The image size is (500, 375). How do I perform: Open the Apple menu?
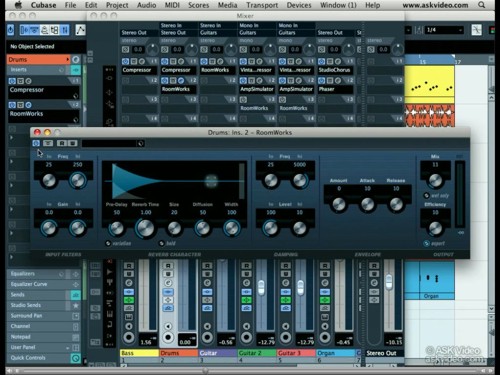coord(19,5)
